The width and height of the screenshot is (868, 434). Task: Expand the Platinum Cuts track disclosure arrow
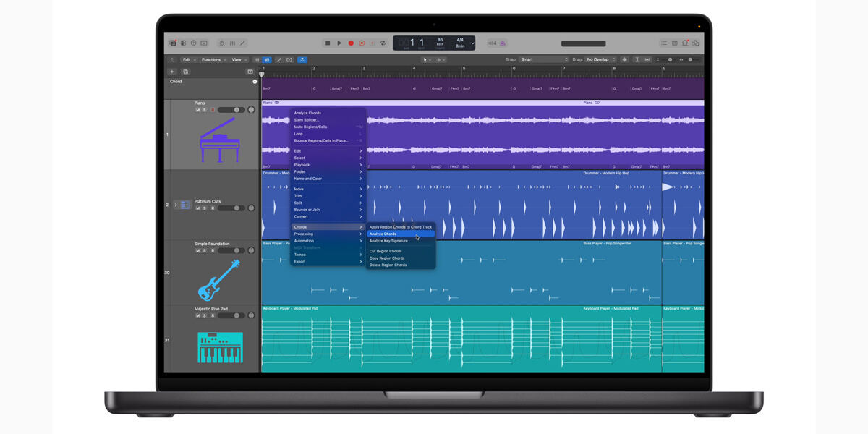coord(174,205)
